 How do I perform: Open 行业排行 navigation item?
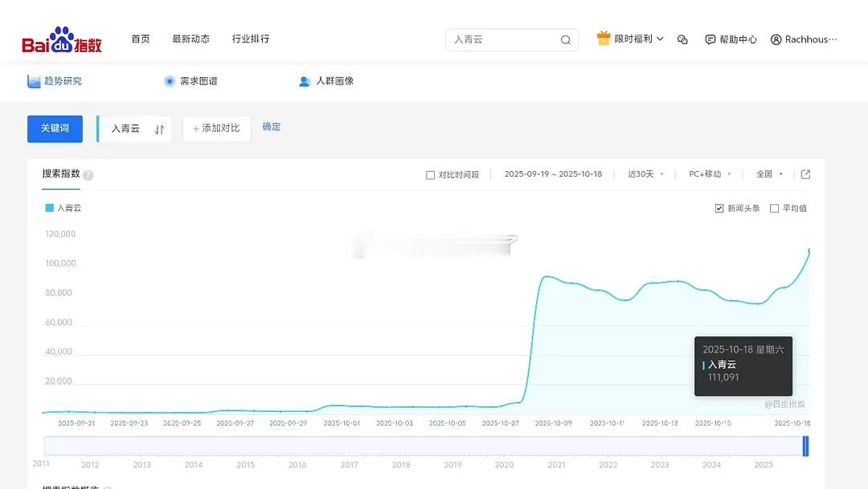(x=251, y=39)
